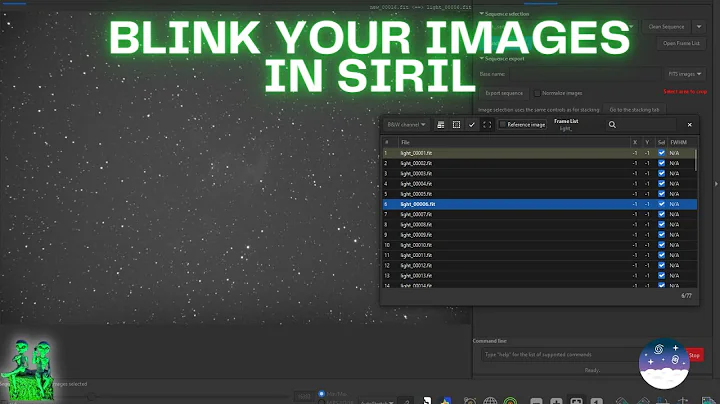Click FWHM N/A cell of light_00009.fit

pyautogui.click(x=674, y=235)
